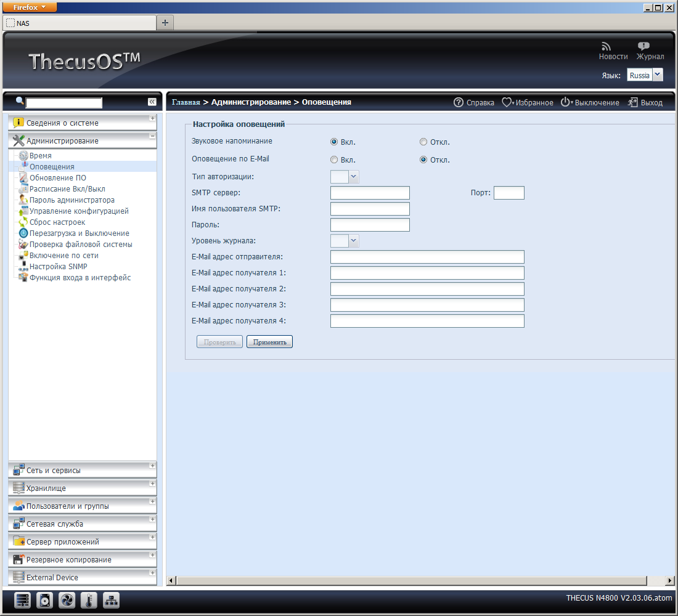Click the E-Mail адрес отправителя field

[x=427, y=257]
